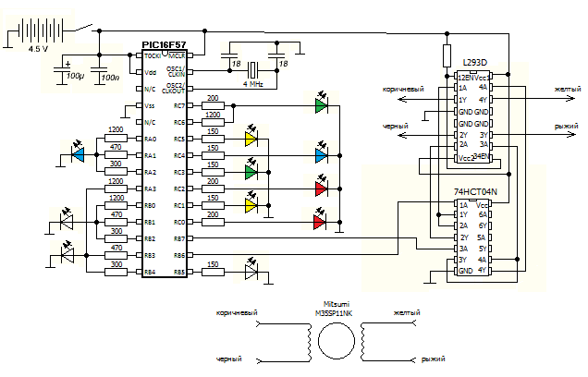Click the RA3 pin label
Image resolution: width=588 pixels, height=377 pixels.
[150, 188]
